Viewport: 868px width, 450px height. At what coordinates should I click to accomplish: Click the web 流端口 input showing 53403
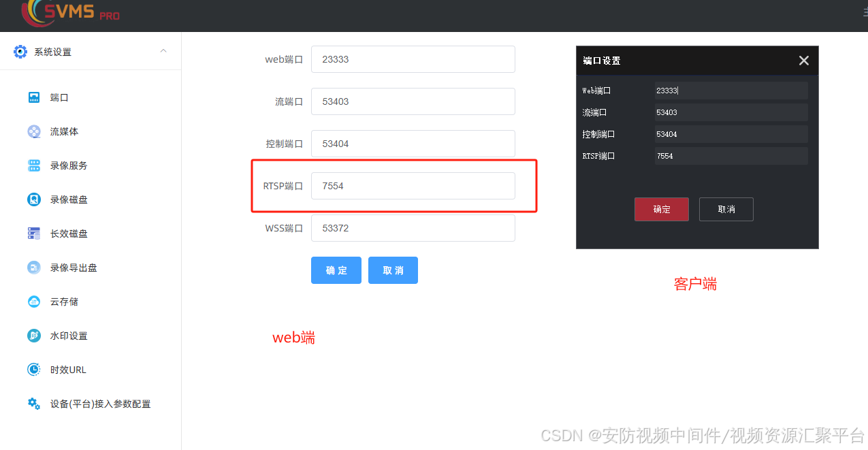[x=413, y=101]
